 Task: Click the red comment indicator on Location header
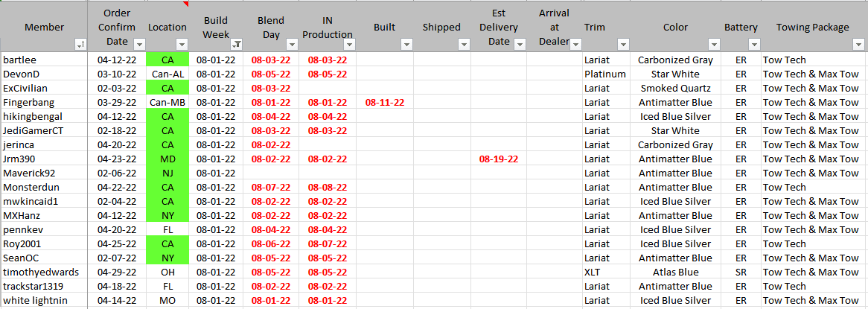point(185,4)
